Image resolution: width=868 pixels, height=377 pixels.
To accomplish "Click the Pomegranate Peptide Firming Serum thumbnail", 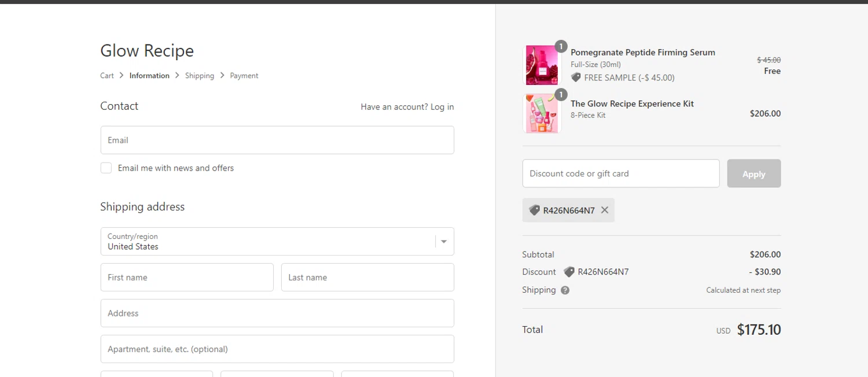I will [x=542, y=65].
